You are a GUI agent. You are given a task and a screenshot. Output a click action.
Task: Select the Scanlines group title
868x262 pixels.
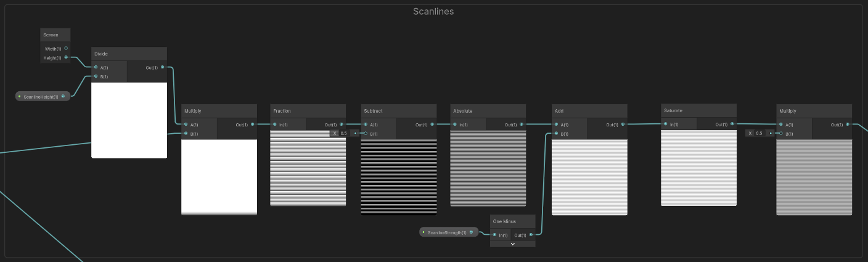click(x=433, y=11)
